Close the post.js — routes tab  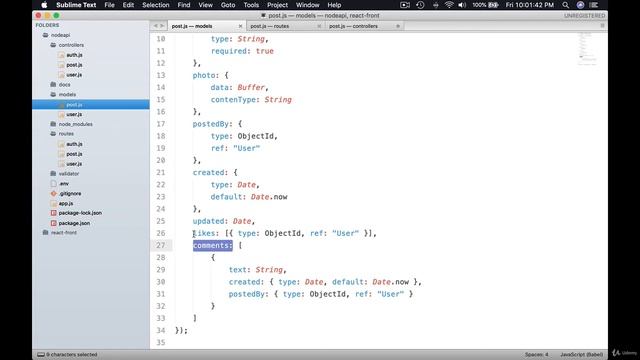(x=319, y=26)
